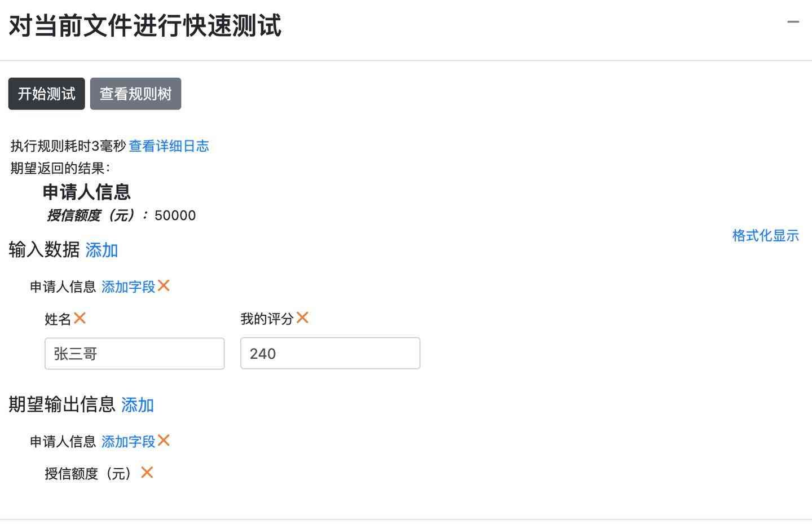The width and height of the screenshot is (812, 524).
Task: Click the bold 申请人信息 result heading
Action: click(87, 192)
